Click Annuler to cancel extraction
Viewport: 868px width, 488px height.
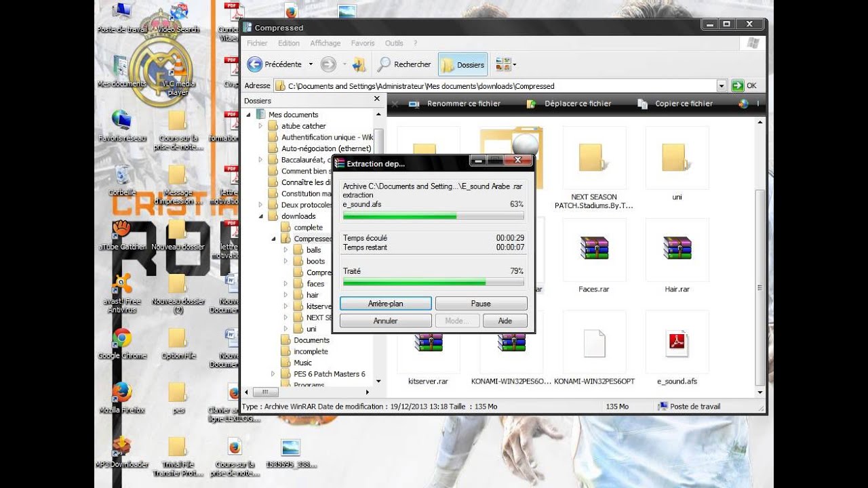[385, 321]
